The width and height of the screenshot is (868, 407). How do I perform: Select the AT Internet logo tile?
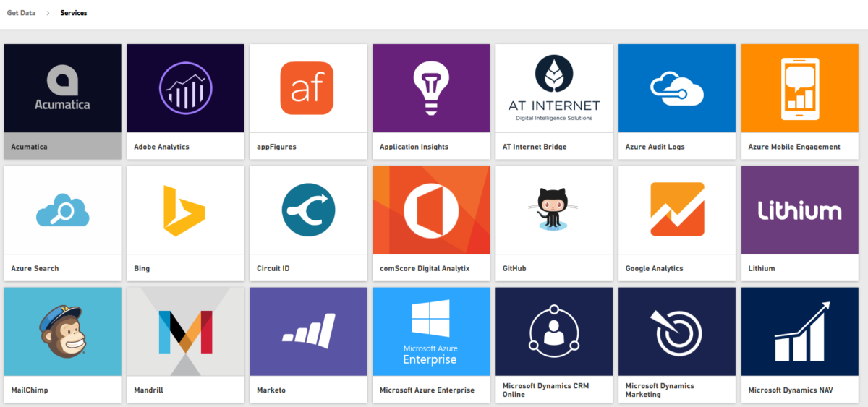555,88
